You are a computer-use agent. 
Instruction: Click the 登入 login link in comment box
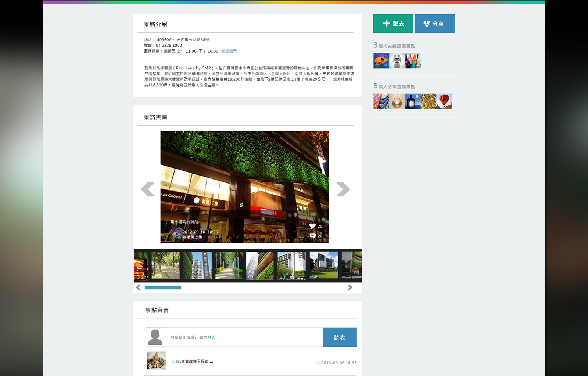tap(212, 337)
